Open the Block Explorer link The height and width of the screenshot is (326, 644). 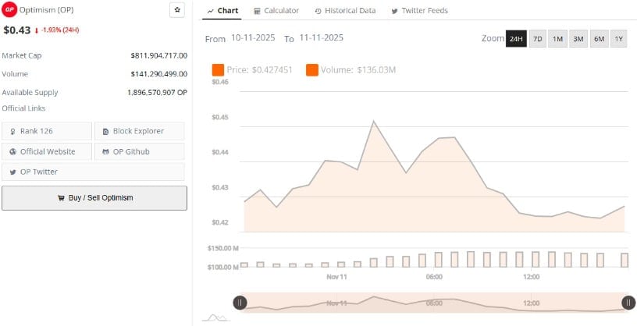pyautogui.click(x=140, y=131)
